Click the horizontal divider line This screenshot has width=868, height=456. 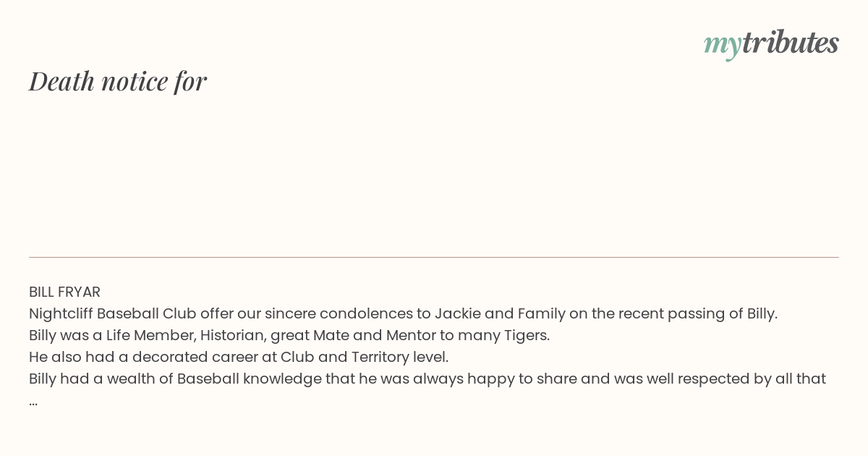coord(434,257)
